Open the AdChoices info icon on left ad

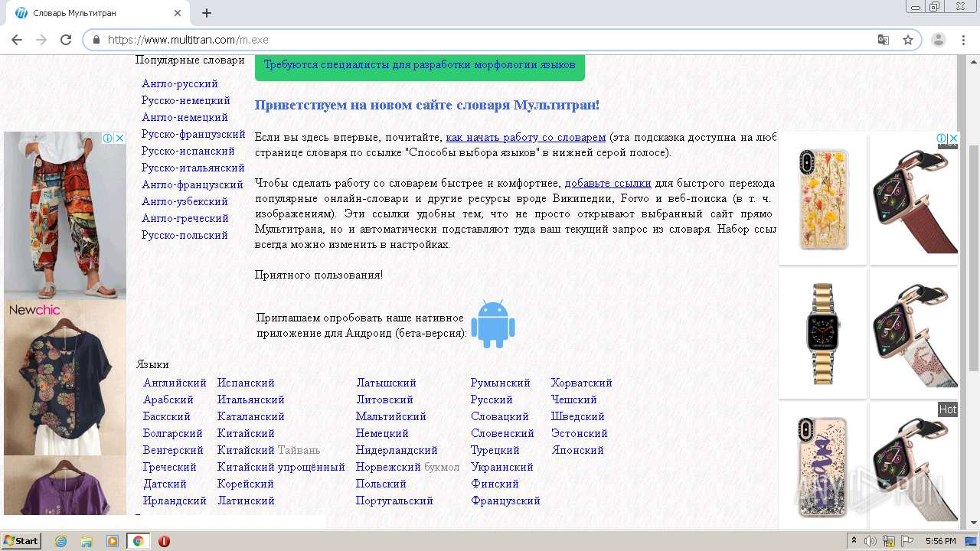coord(108,138)
